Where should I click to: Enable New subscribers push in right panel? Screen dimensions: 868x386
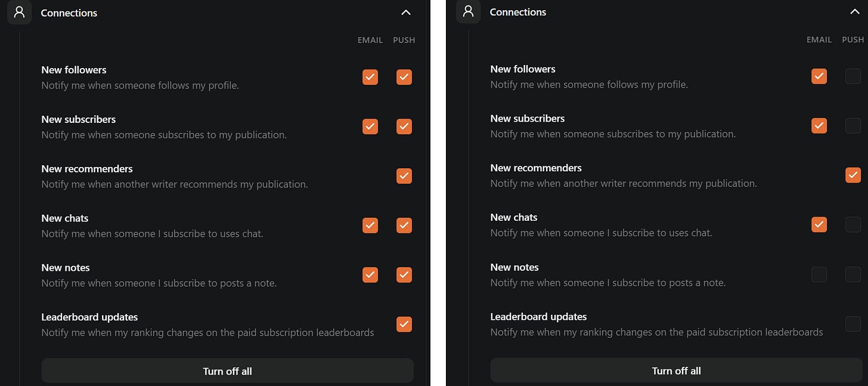tap(853, 126)
